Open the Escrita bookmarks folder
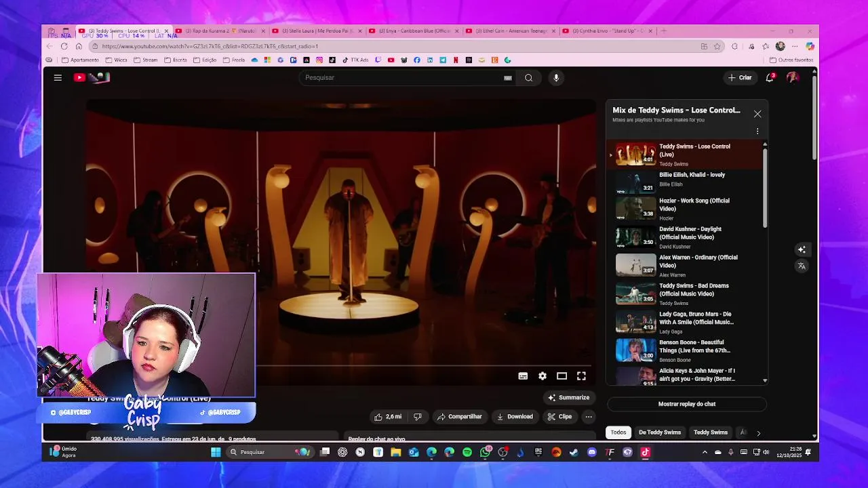Viewport: 868px width, 488px height. [x=176, y=60]
